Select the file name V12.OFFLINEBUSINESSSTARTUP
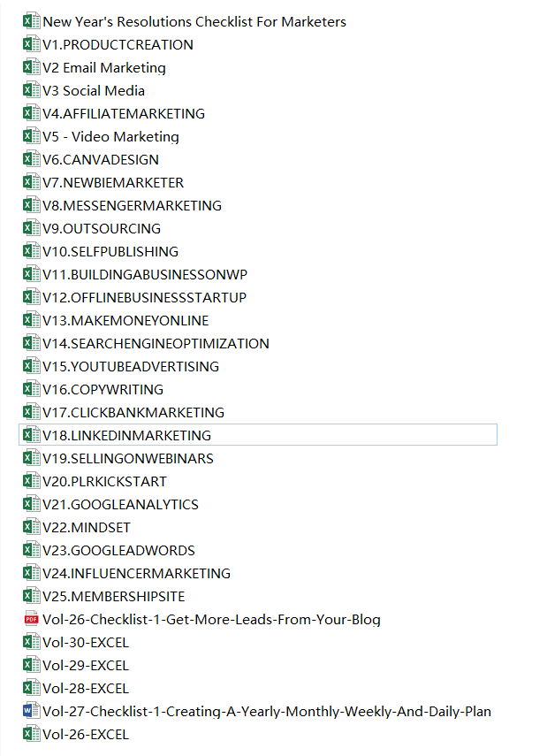 click(x=145, y=297)
